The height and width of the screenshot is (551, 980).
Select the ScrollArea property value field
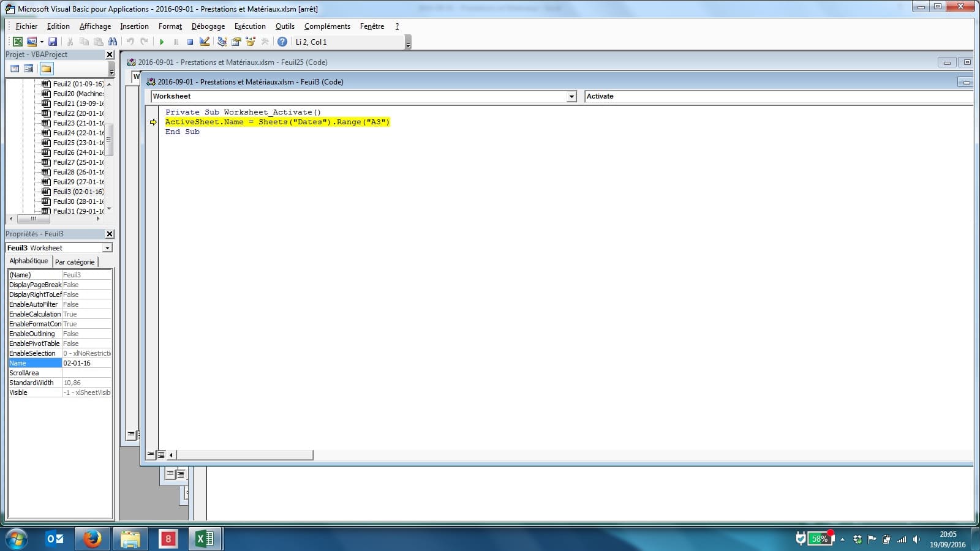(x=86, y=373)
